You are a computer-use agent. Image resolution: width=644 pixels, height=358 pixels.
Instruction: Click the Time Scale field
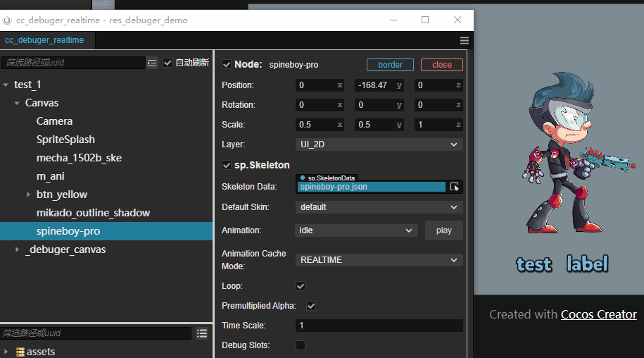[x=379, y=326]
